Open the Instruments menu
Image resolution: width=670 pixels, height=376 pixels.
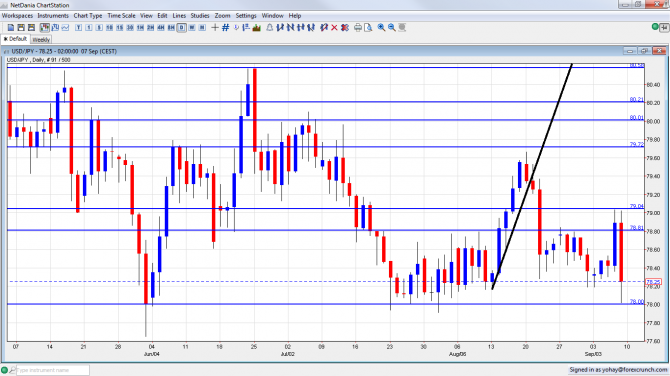53,16
